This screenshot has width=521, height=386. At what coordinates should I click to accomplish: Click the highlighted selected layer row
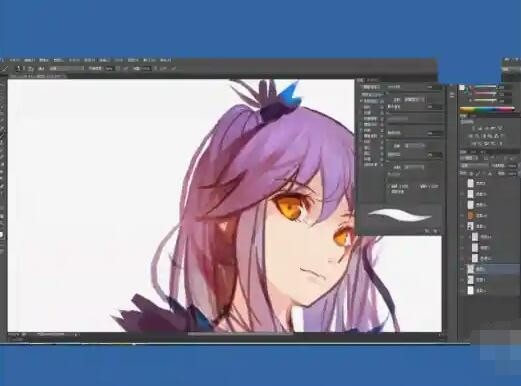tap(490, 269)
